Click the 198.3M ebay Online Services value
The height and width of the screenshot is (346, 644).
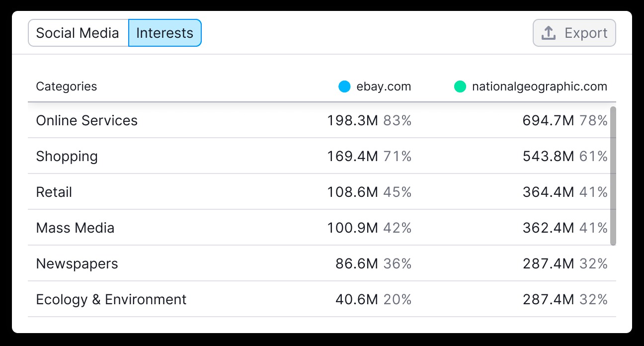353,120
